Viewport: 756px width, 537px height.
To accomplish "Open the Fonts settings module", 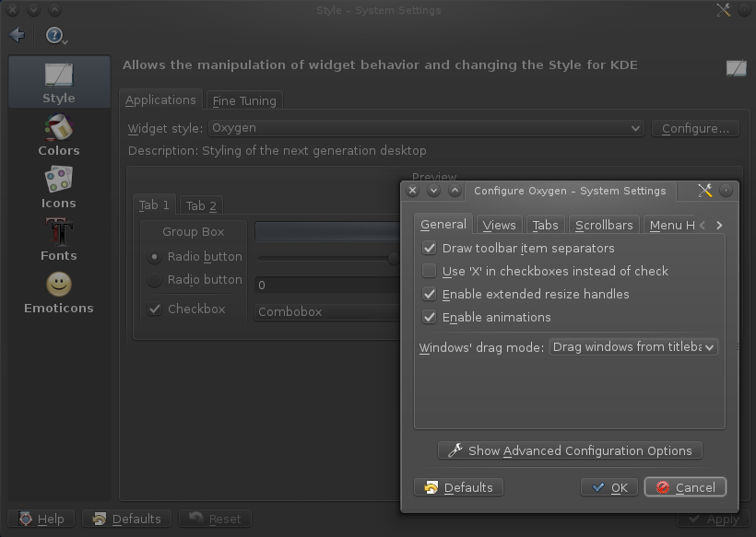I will pyautogui.click(x=58, y=240).
